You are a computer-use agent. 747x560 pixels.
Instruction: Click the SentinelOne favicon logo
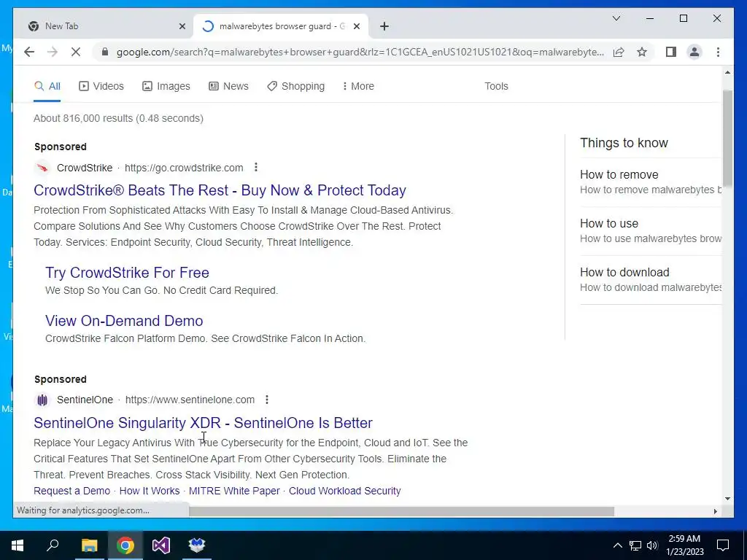coord(42,400)
